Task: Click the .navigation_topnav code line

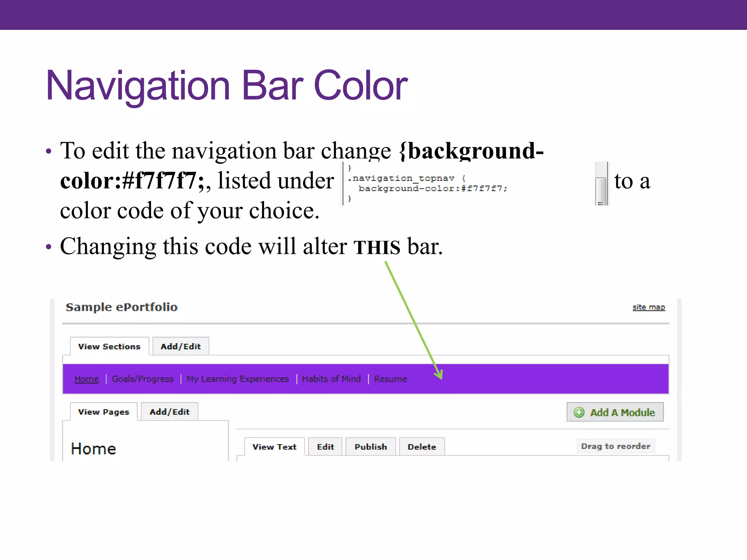Action: (x=406, y=178)
